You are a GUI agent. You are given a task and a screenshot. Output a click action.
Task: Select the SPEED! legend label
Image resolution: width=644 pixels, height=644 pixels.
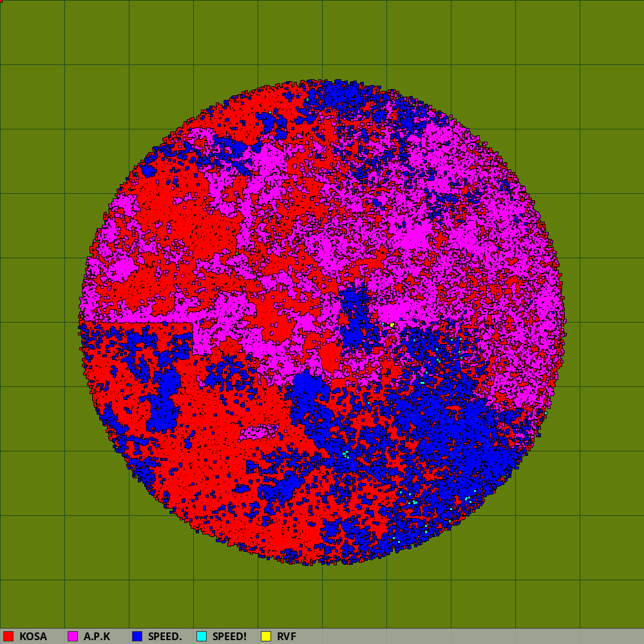pos(229,637)
